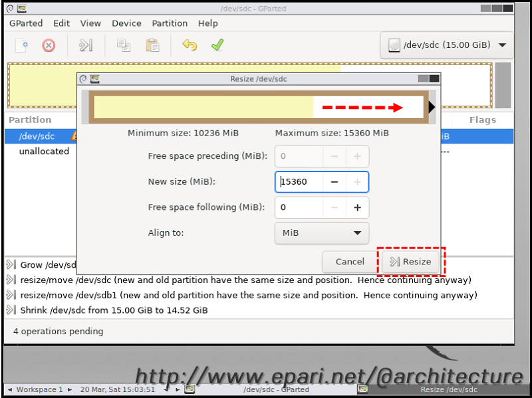This screenshot has height=398, width=532.
Task: Click the Paste partition toolbar icon
Action: tap(152, 45)
